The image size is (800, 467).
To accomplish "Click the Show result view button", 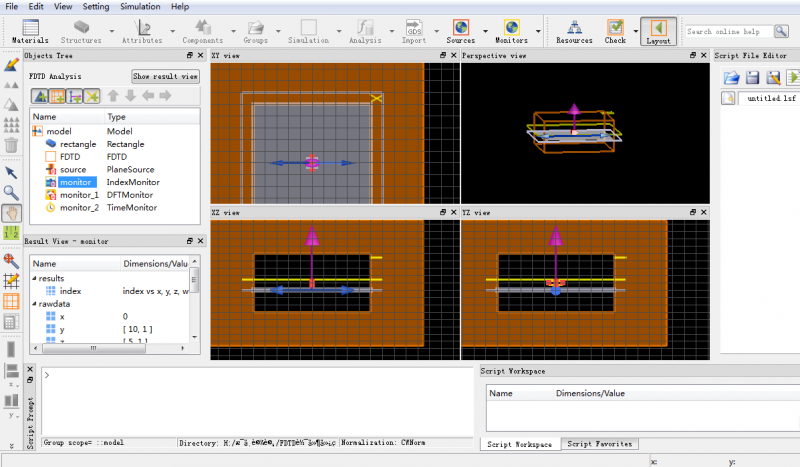I will point(166,76).
